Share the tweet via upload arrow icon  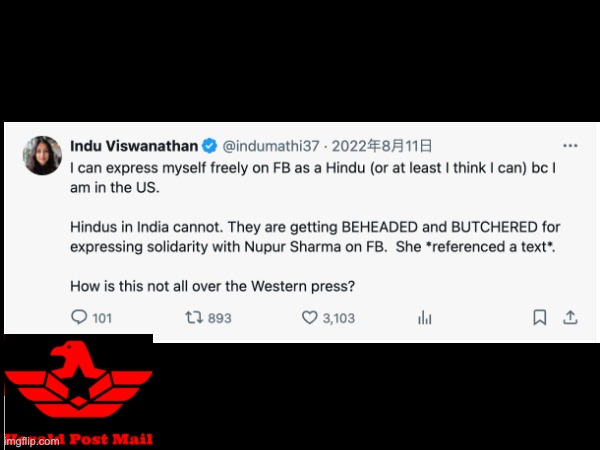[x=570, y=317]
